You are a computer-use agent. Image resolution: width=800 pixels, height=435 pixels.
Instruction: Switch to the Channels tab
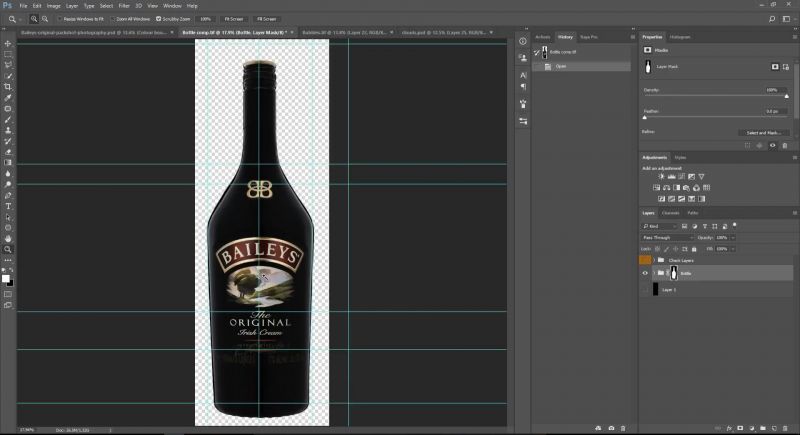pyautogui.click(x=670, y=213)
